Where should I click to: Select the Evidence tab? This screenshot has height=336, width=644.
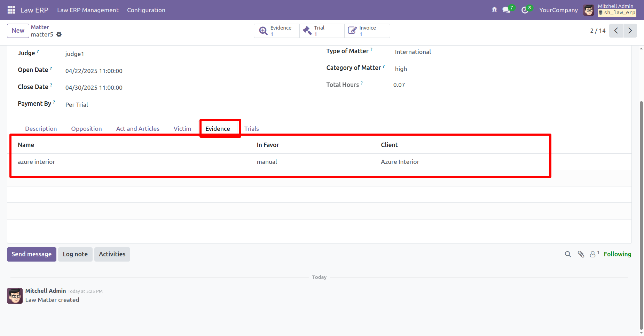[218, 129]
